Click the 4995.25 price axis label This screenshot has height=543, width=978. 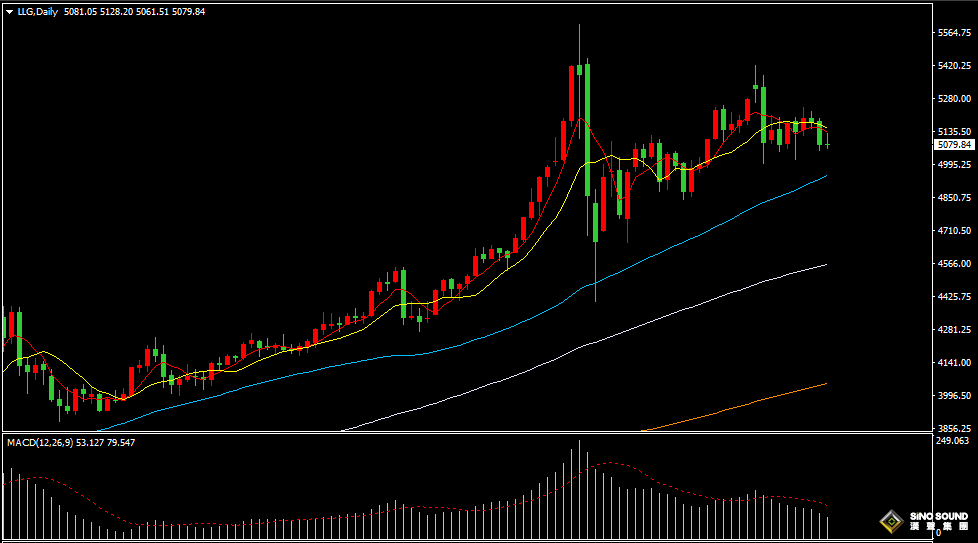click(x=954, y=165)
